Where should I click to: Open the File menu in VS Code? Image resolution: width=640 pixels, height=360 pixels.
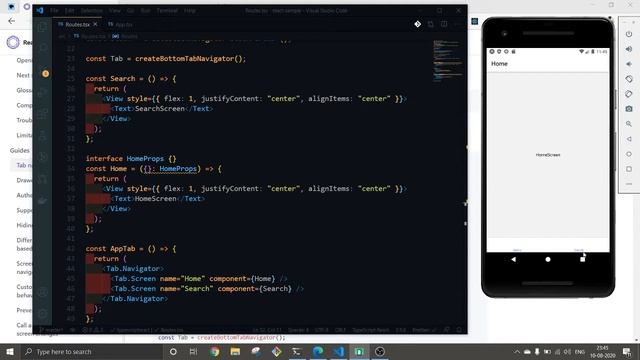click(x=54, y=11)
